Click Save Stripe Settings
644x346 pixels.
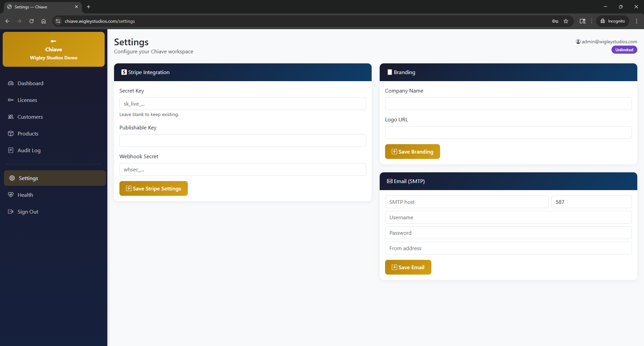[153, 188]
